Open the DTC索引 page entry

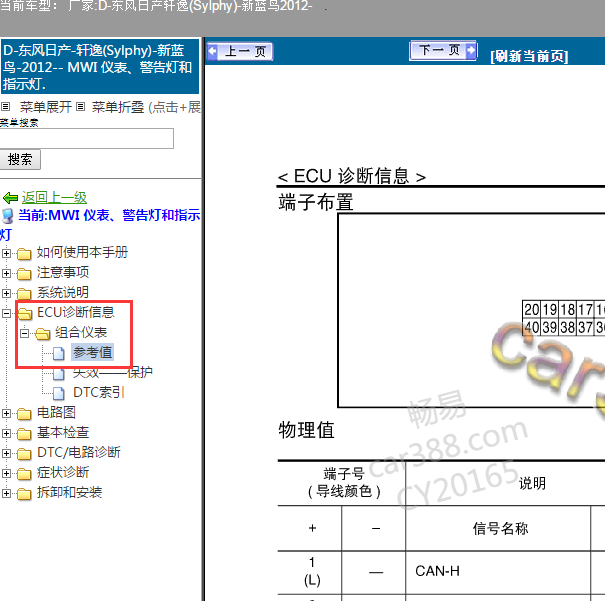[x=99, y=392]
